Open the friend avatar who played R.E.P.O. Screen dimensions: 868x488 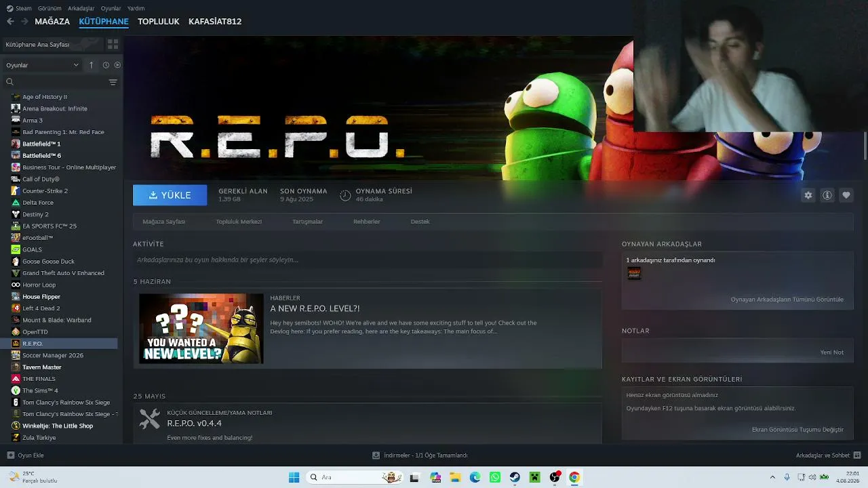pyautogui.click(x=634, y=273)
